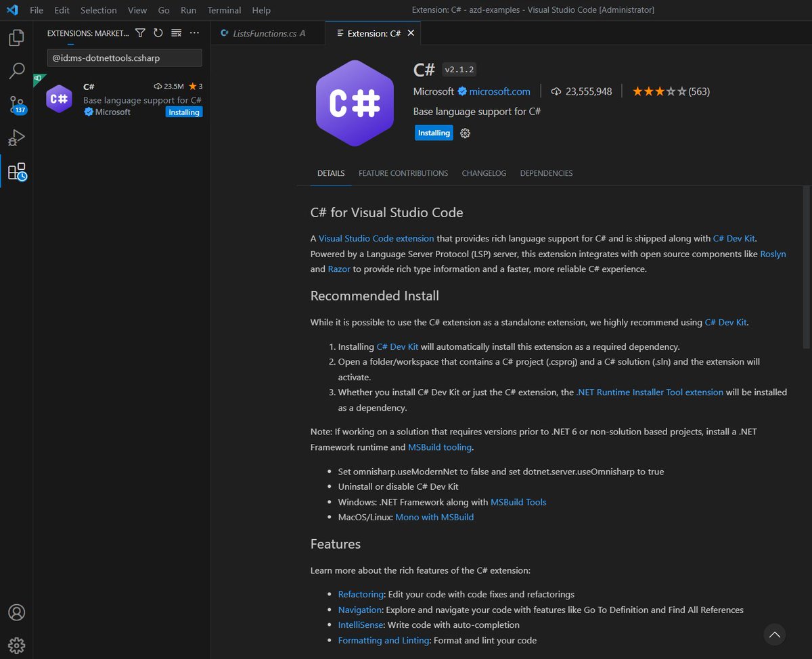Viewport: 812px width, 659px height.
Task: Open extensions views and more actions menu
Action: (194, 32)
